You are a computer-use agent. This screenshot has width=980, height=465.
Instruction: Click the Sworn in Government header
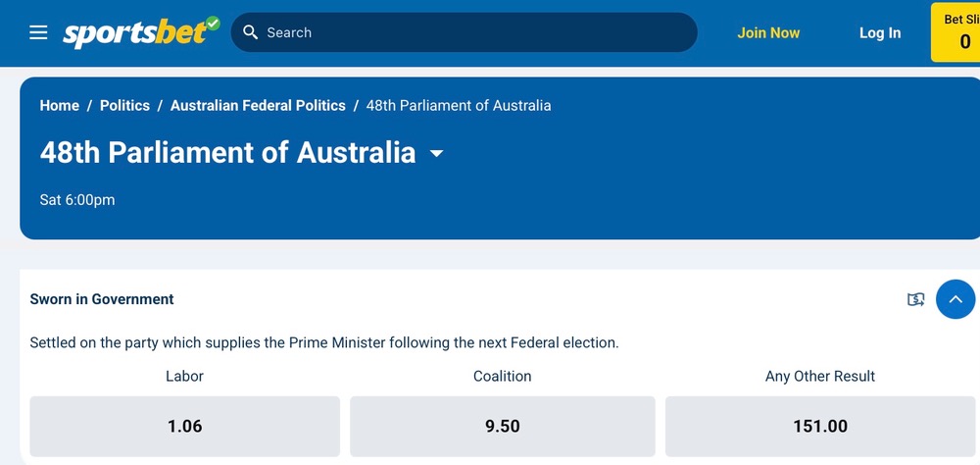pyautogui.click(x=102, y=299)
